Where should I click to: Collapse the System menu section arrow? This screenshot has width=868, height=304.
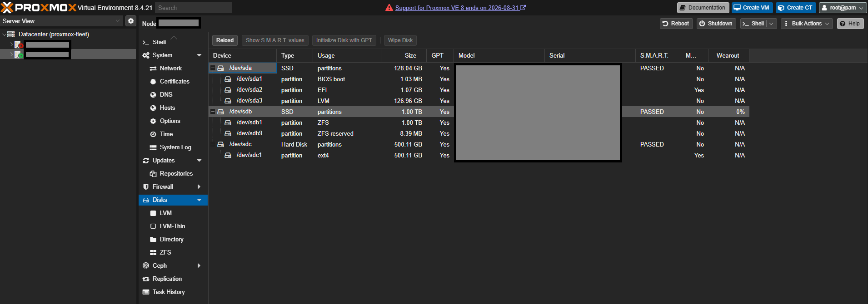(x=199, y=55)
